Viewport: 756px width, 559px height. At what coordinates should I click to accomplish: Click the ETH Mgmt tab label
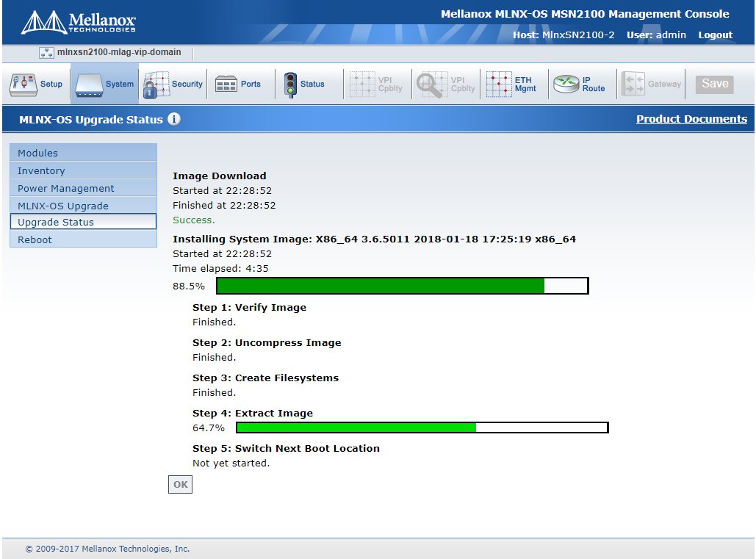525,84
